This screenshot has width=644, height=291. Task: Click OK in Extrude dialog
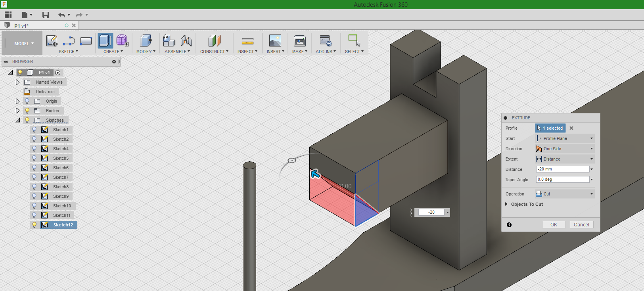pyautogui.click(x=554, y=225)
